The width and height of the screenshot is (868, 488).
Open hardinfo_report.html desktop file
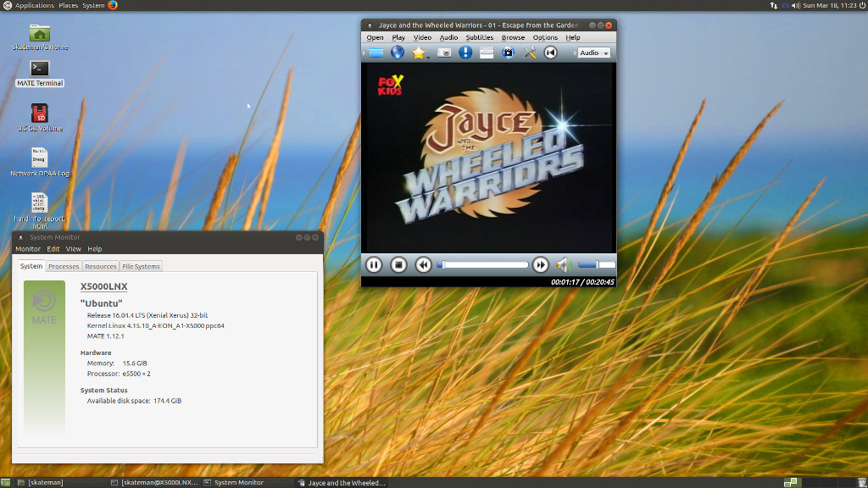coord(40,211)
